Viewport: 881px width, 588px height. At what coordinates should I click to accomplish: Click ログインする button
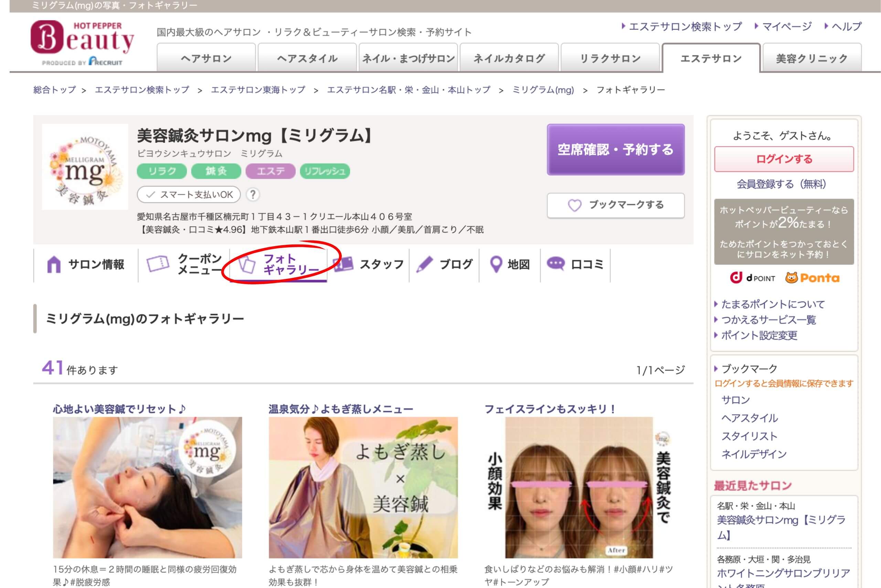pyautogui.click(x=784, y=159)
